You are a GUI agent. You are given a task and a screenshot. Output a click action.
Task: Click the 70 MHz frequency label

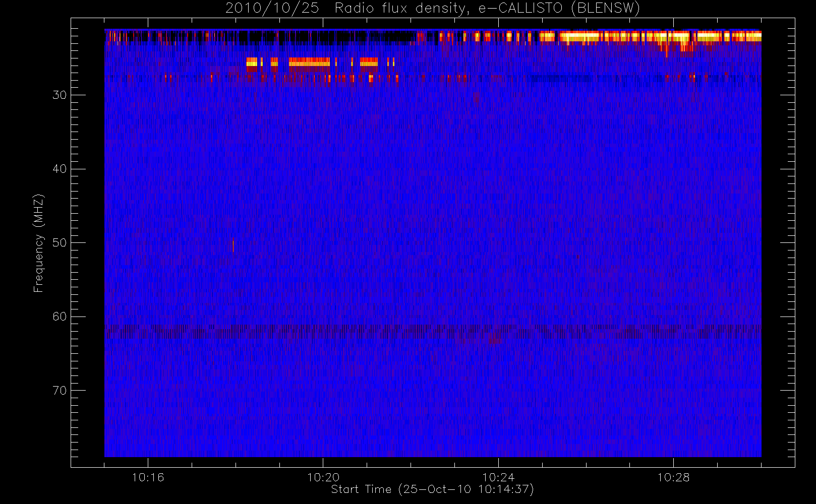(60, 391)
